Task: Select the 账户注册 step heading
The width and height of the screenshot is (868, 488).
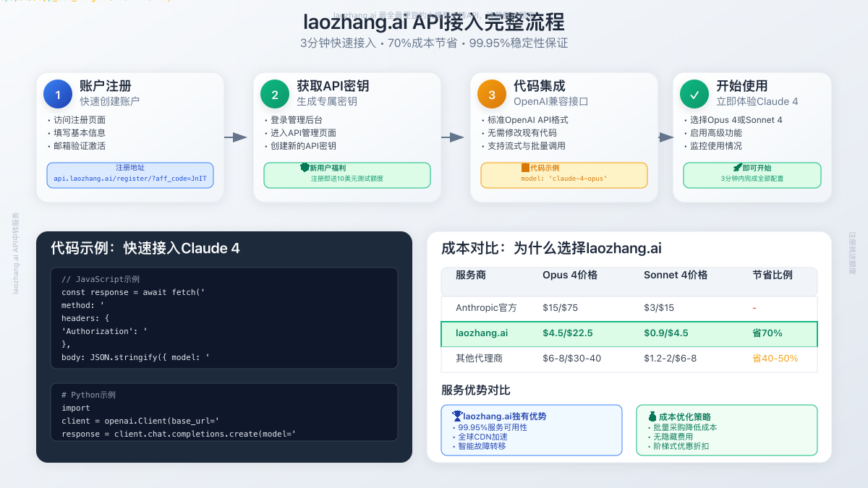Action: click(106, 85)
